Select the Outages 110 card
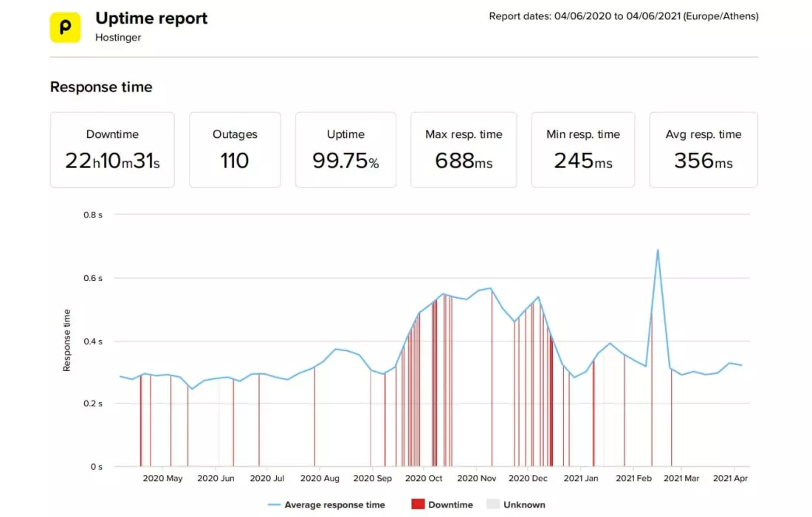Viewport: 812px width, 517px height. click(x=235, y=150)
